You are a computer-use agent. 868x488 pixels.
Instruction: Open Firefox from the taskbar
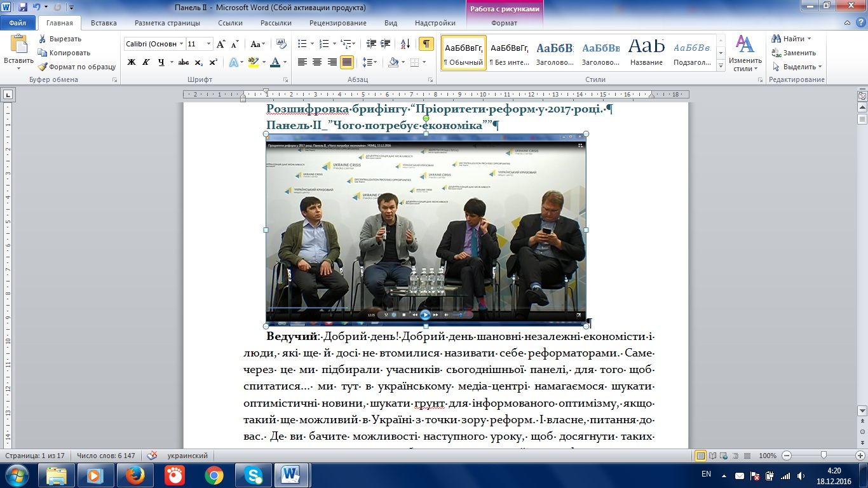[135, 475]
